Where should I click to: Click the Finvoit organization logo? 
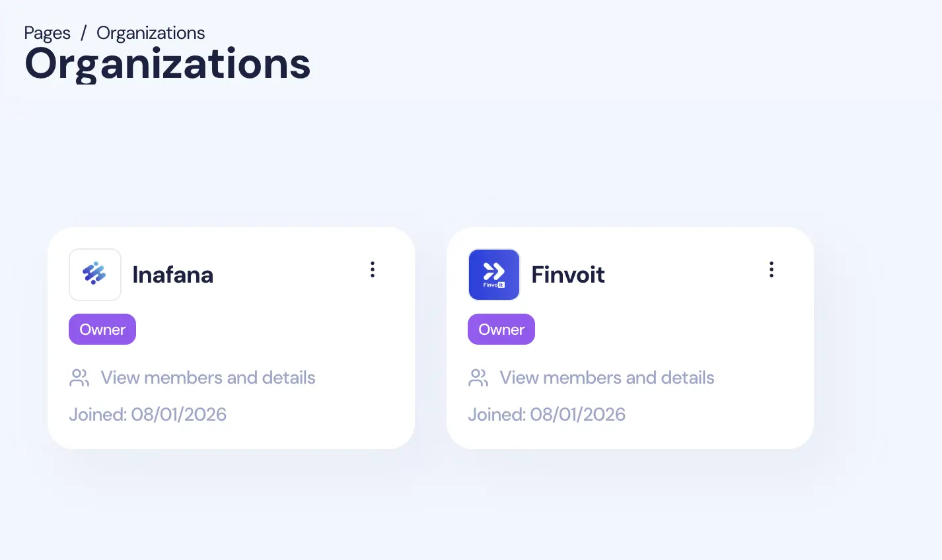point(494,275)
